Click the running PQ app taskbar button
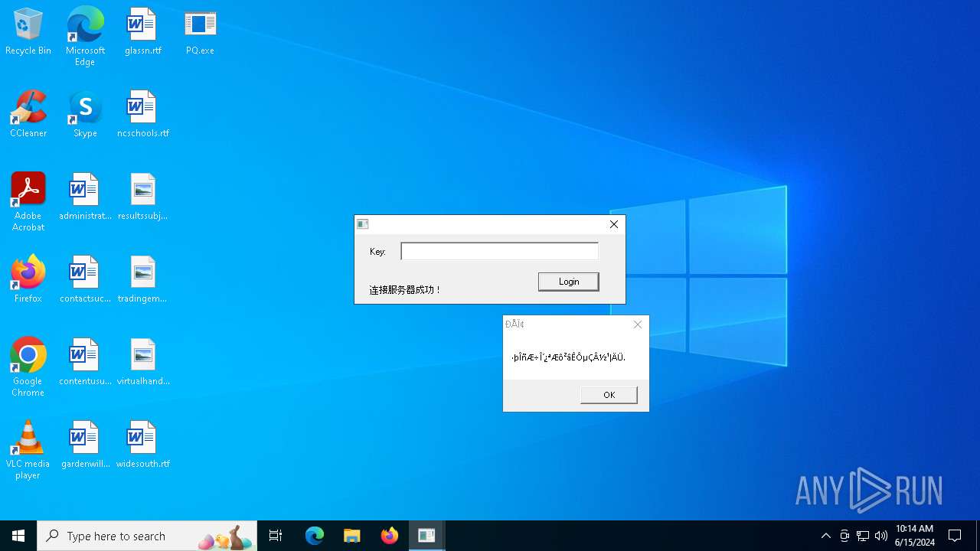The height and width of the screenshot is (551, 980). [x=426, y=536]
